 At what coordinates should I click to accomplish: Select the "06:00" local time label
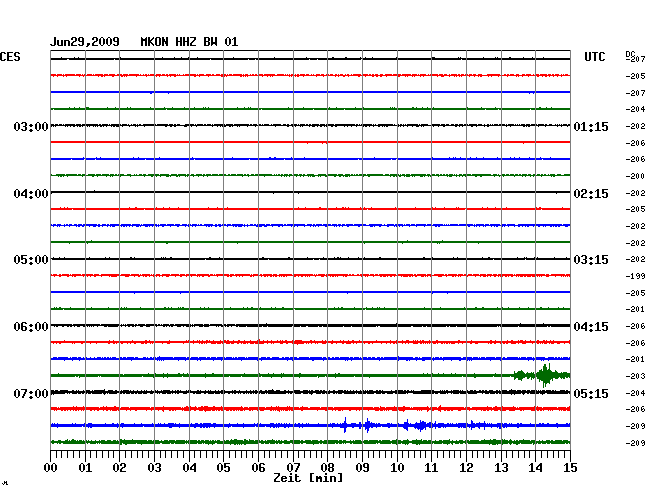(x=31, y=327)
